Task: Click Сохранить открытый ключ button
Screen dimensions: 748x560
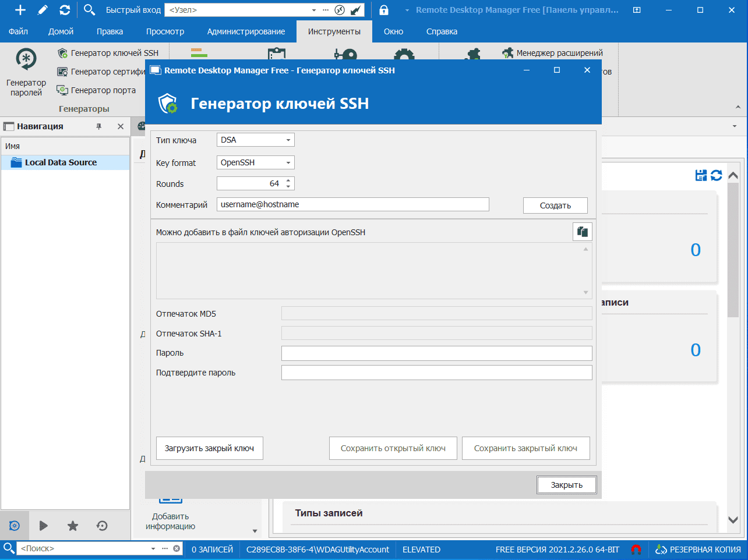Action: point(393,448)
